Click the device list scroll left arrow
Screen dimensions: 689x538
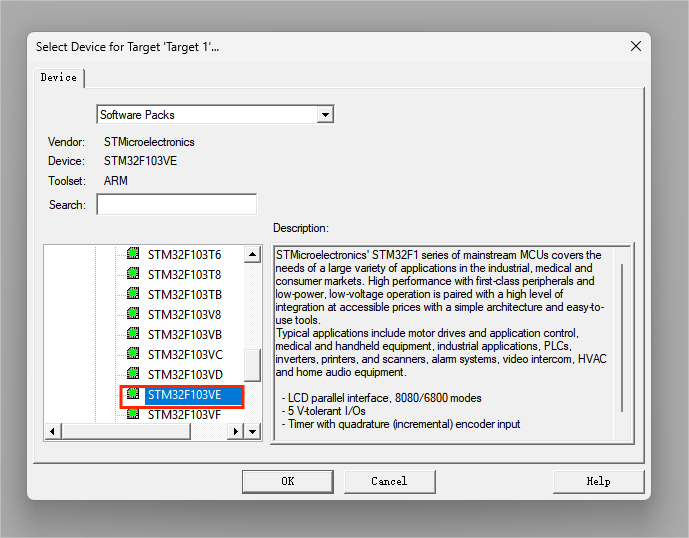55,431
